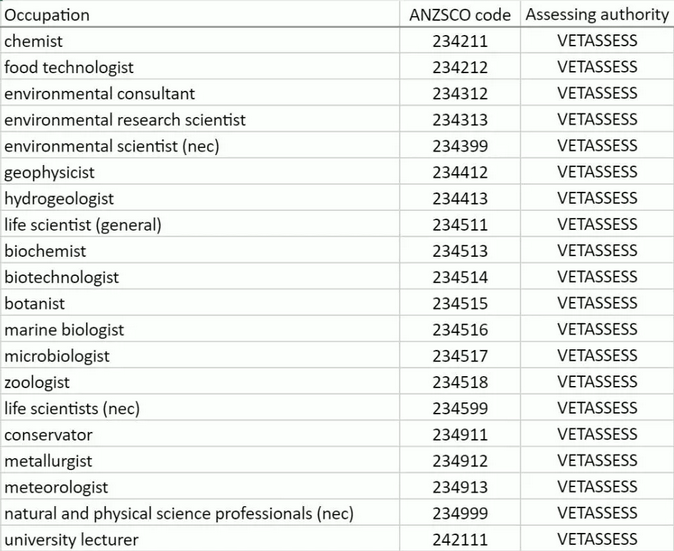This screenshot has width=674, height=551.
Task: Click the metallurgist cell
Action: click(200, 460)
